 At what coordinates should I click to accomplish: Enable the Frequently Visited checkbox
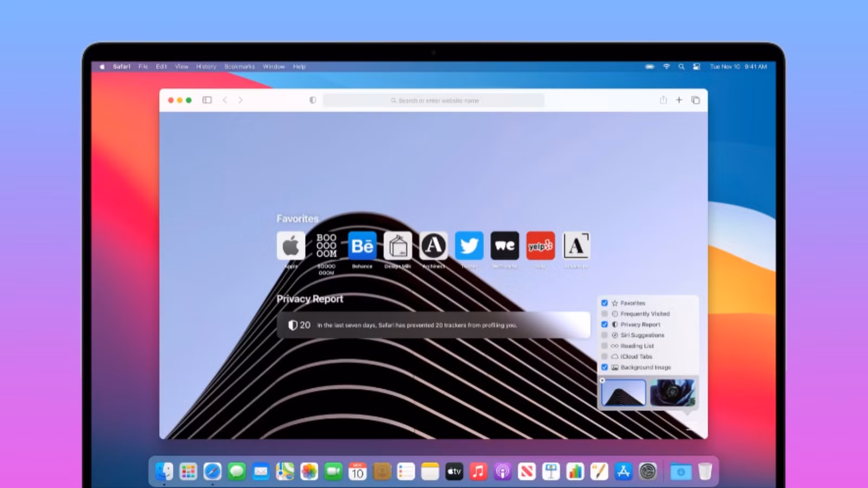point(604,313)
